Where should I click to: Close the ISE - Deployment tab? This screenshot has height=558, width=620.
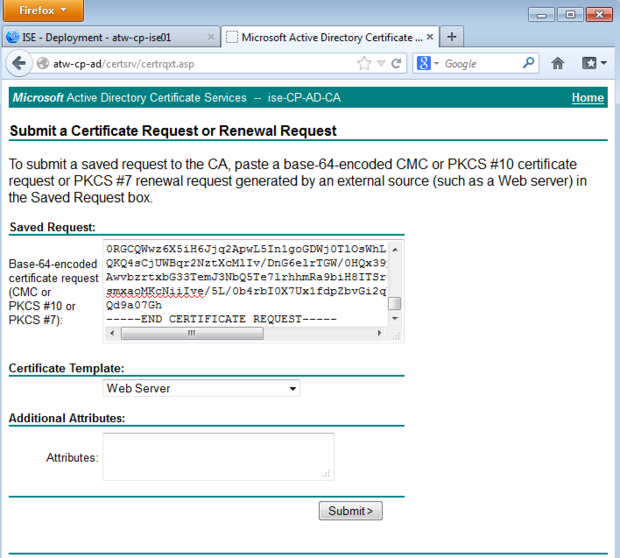[x=211, y=37]
